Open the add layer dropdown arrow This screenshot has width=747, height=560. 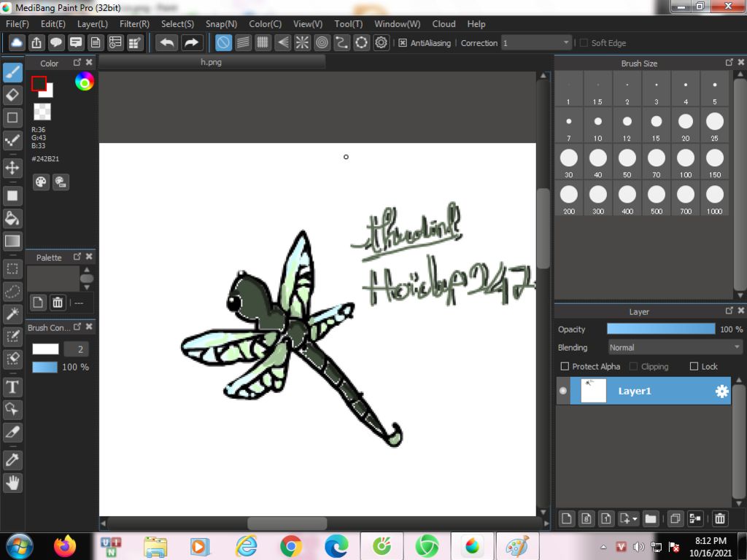tap(635, 519)
